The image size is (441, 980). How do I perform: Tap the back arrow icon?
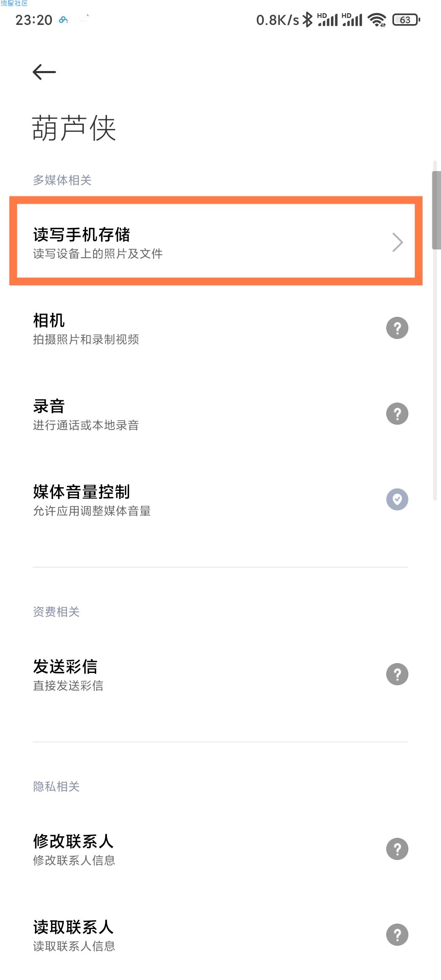[x=44, y=72]
